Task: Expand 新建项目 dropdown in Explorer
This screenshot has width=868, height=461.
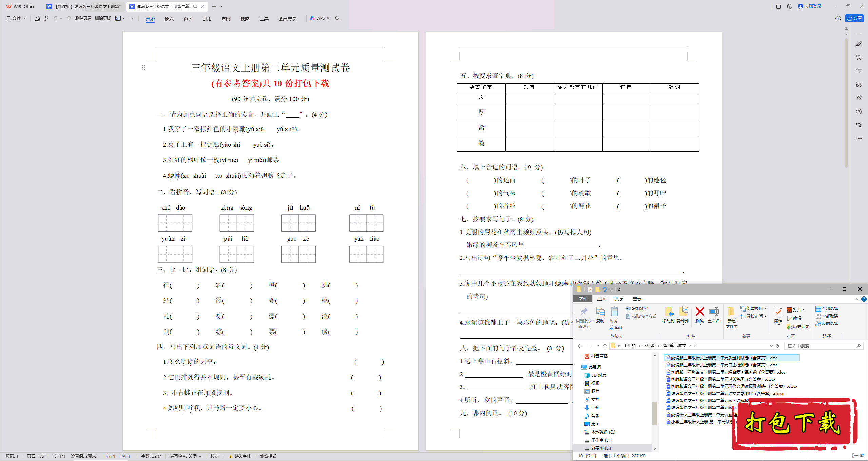Action: [765, 309]
